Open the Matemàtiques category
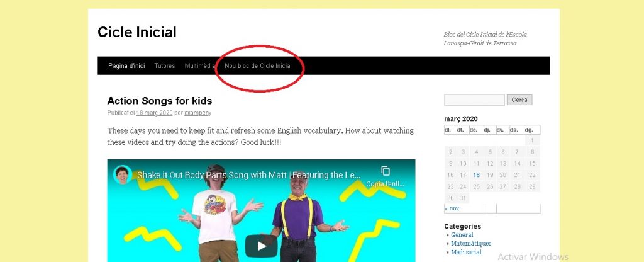644x262 pixels. (x=471, y=244)
